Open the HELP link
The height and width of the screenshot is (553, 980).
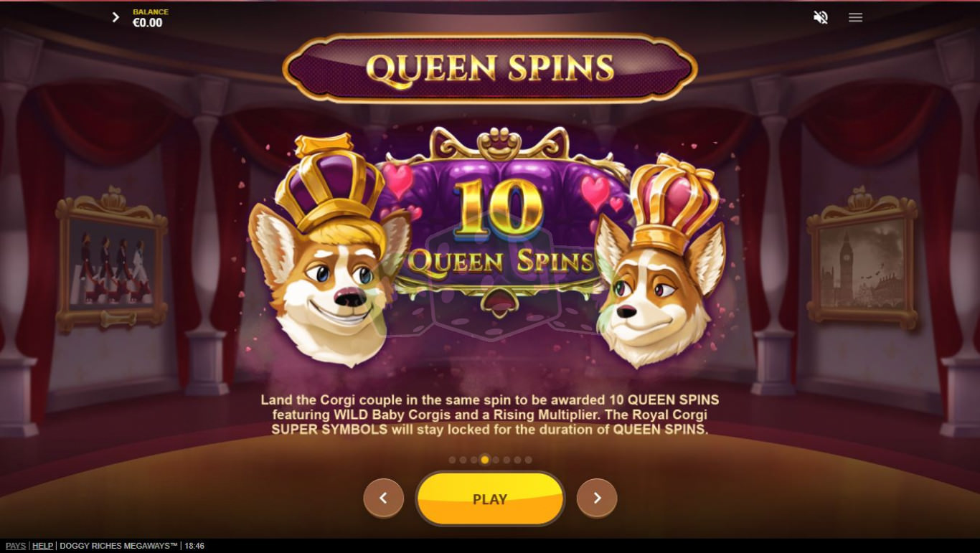[43, 546]
